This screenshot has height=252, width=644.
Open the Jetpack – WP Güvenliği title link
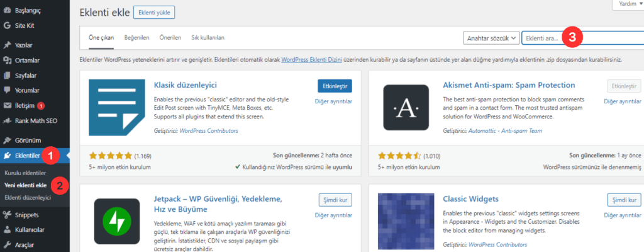218,204
